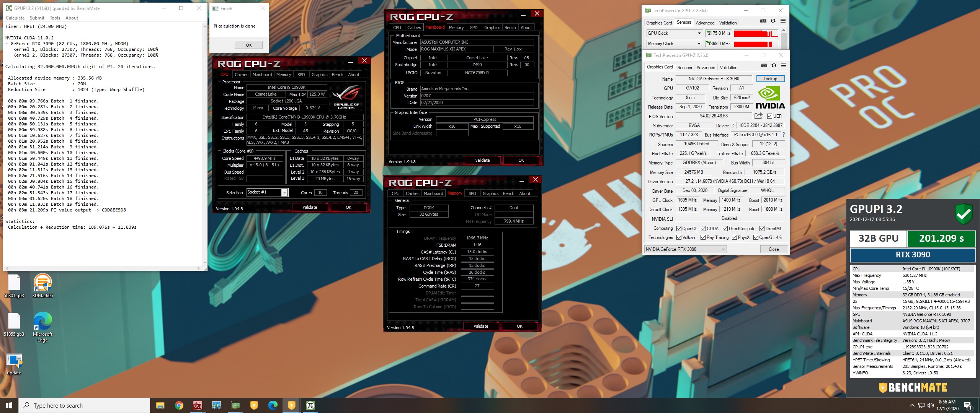
Task: Open the Submit menu in GPUPI
Action: coord(37,18)
